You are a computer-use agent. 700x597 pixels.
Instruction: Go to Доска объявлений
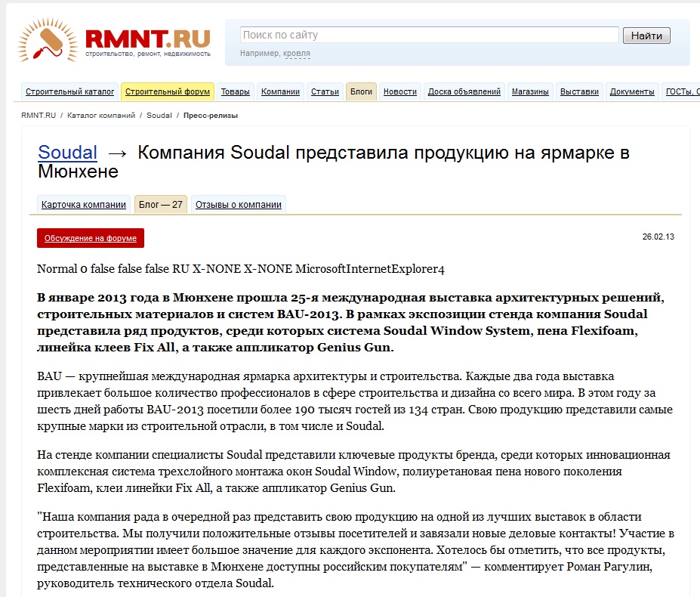[464, 91]
